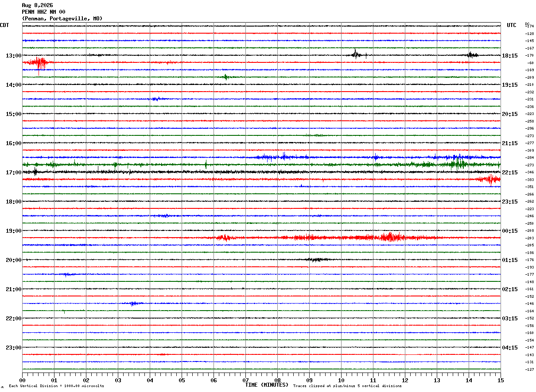Image resolution: width=536 pixels, height=392 pixels.
Task: Click the 15 minute tick on the time axis
Action: click(501, 380)
